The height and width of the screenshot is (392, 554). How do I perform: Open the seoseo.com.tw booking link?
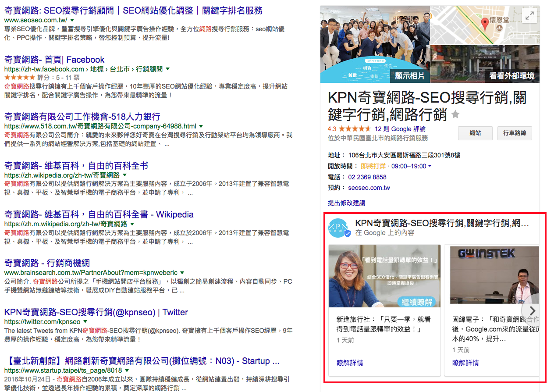point(369,188)
